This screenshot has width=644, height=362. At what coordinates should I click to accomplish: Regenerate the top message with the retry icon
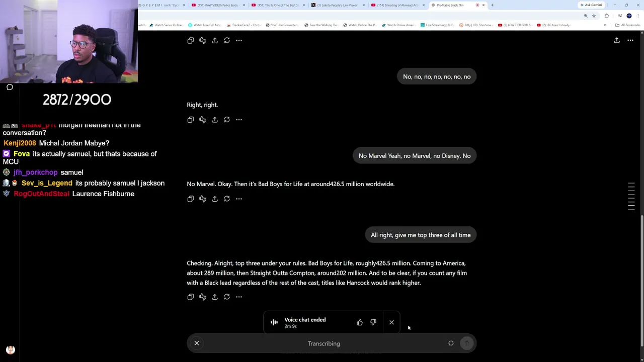pos(227,40)
